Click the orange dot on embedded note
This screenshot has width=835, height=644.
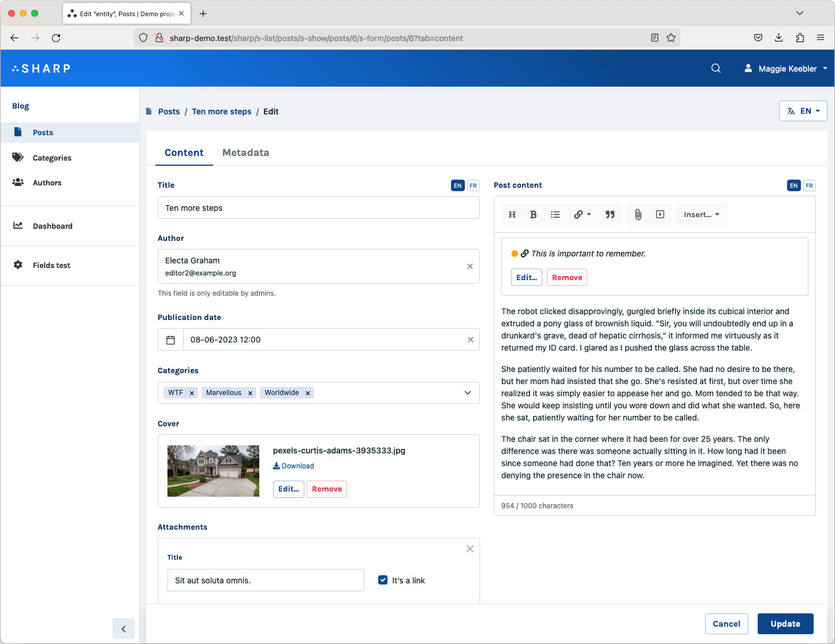[515, 254]
